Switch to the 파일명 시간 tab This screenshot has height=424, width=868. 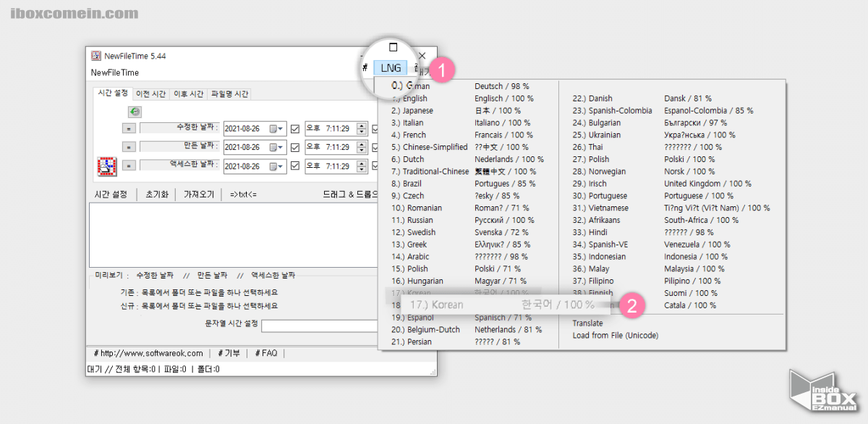229,94
